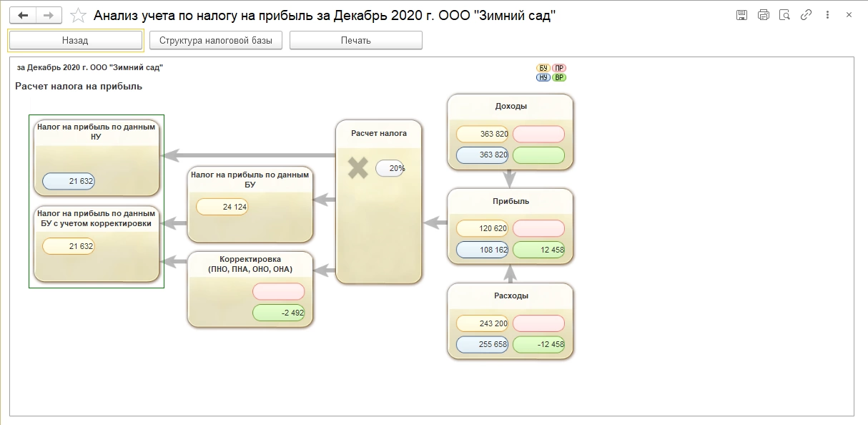Select the 20% tax rate value

[390, 168]
